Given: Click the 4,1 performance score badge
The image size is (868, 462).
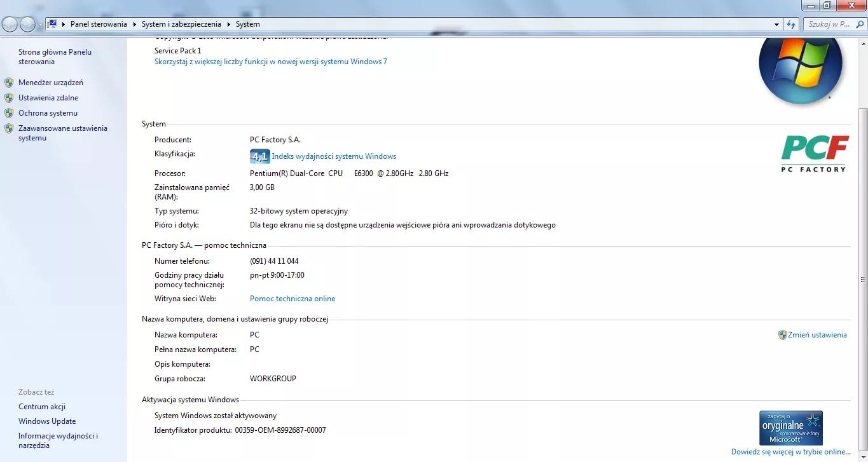Looking at the screenshot, I should point(259,156).
